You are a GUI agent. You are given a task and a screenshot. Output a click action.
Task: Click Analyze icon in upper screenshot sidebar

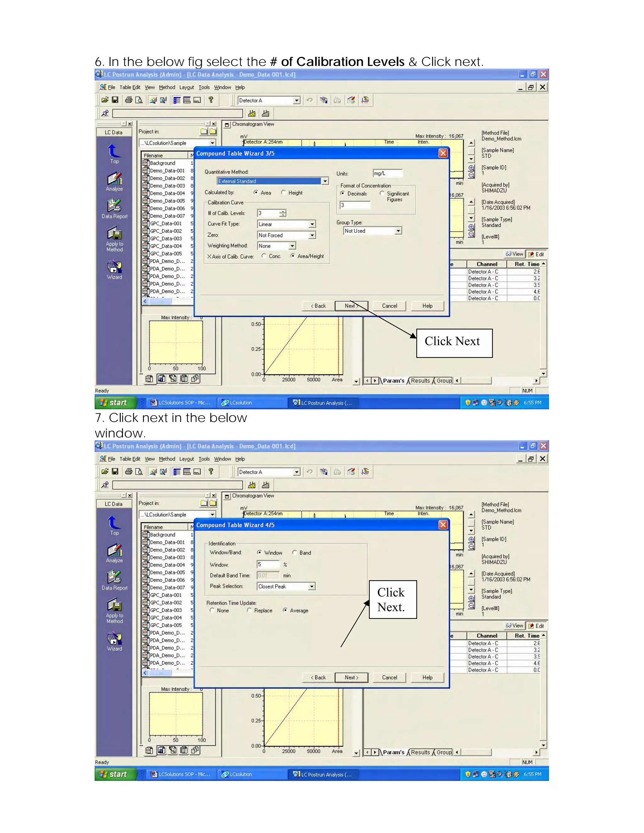pos(114,179)
